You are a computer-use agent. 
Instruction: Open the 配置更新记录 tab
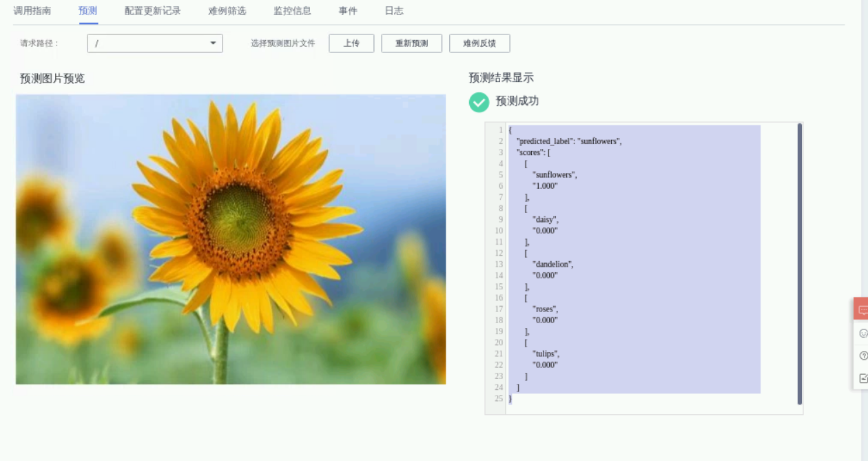click(x=152, y=11)
